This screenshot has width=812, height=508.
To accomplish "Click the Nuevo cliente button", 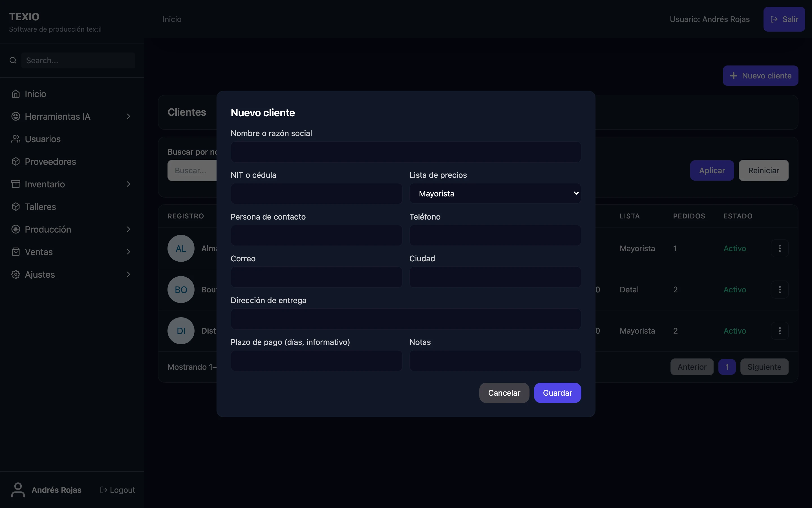I will (760, 76).
